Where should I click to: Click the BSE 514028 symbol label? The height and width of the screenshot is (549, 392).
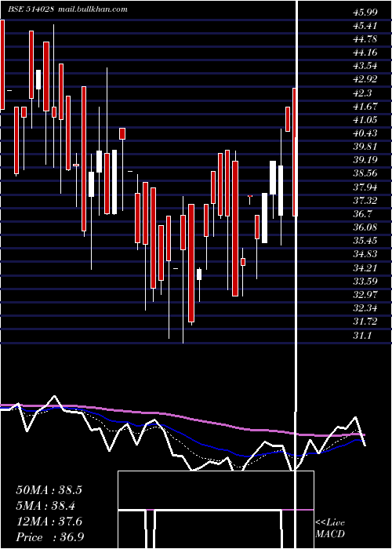point(31,9)
